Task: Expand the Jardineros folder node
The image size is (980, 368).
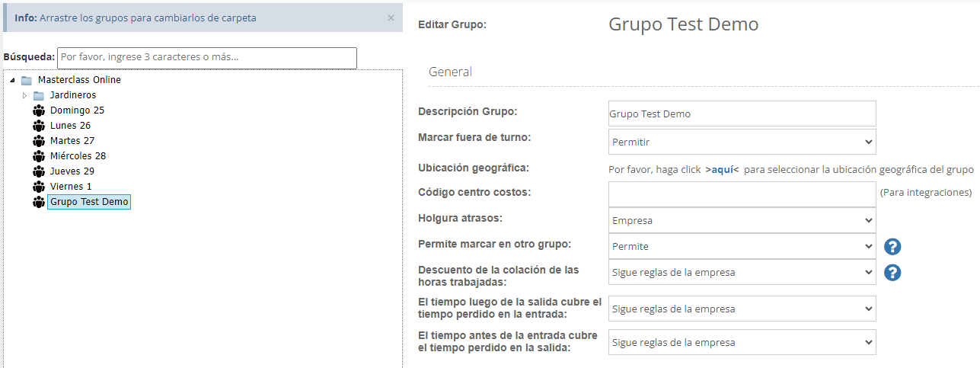Action: [24, 95]
